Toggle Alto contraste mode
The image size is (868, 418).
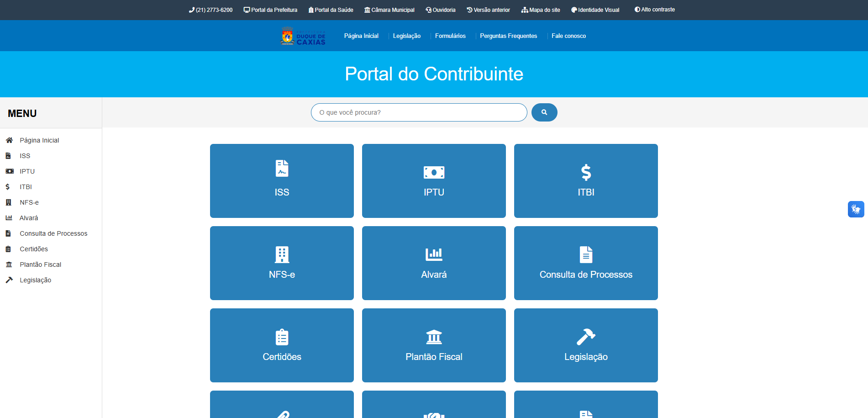[654, 10]
